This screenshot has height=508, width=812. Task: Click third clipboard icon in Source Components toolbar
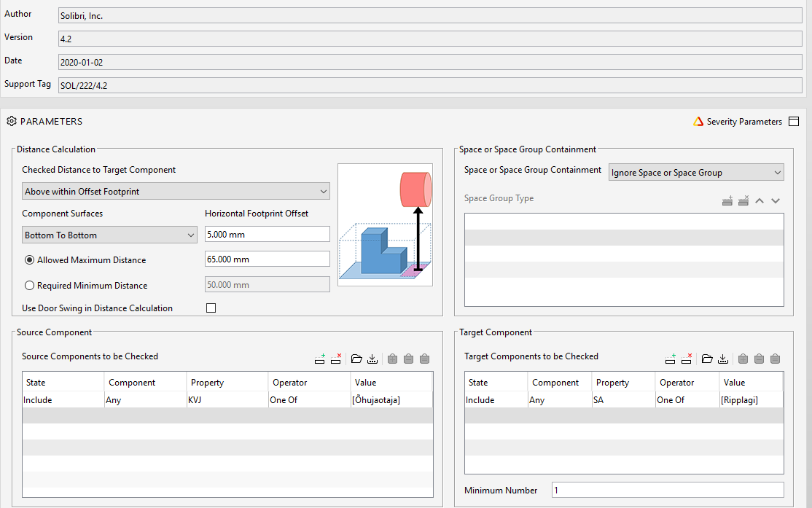pos(425,359)
